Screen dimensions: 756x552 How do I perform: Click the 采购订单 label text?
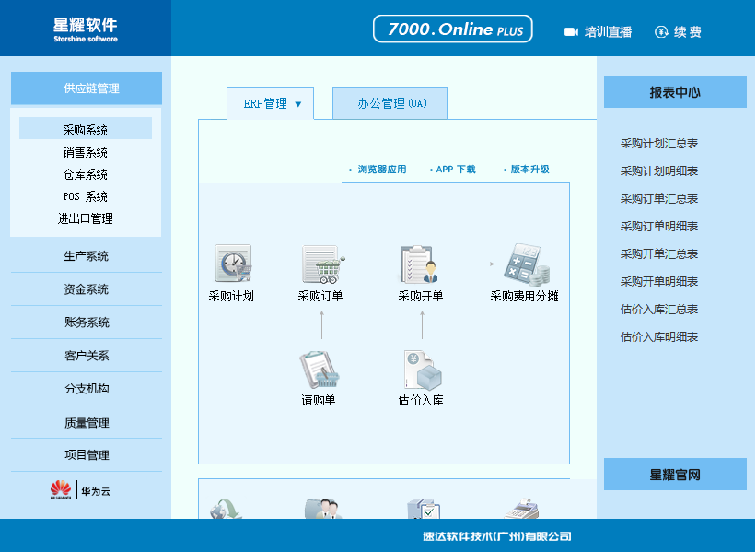coord(320,296)
